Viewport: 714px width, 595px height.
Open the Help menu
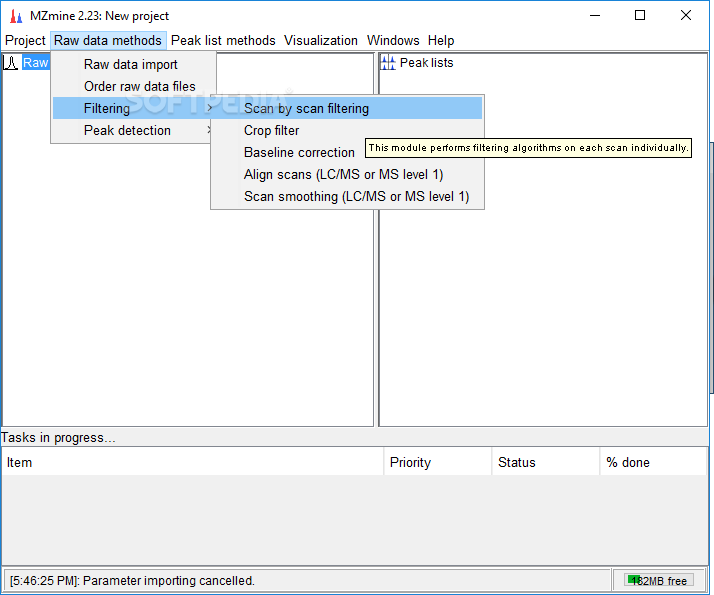coord(441,41)
